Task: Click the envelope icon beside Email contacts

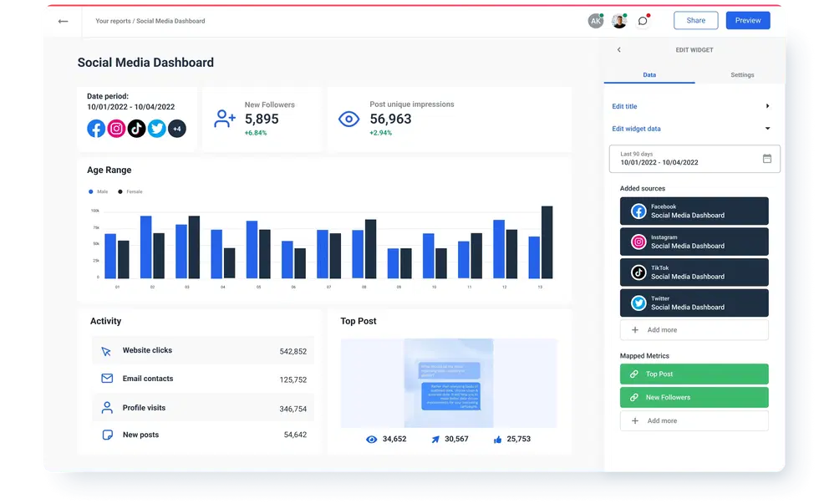Action: click(x=105, y=379)
